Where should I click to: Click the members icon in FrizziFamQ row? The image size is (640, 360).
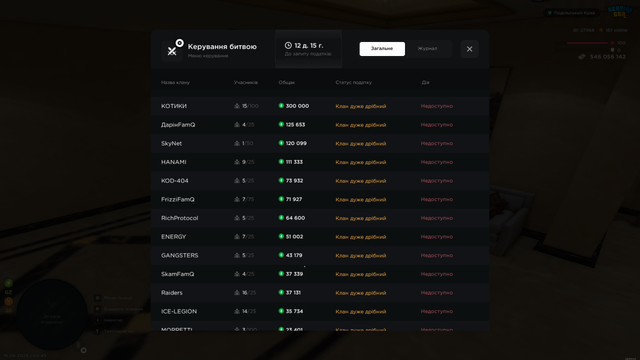coord(237,199)
